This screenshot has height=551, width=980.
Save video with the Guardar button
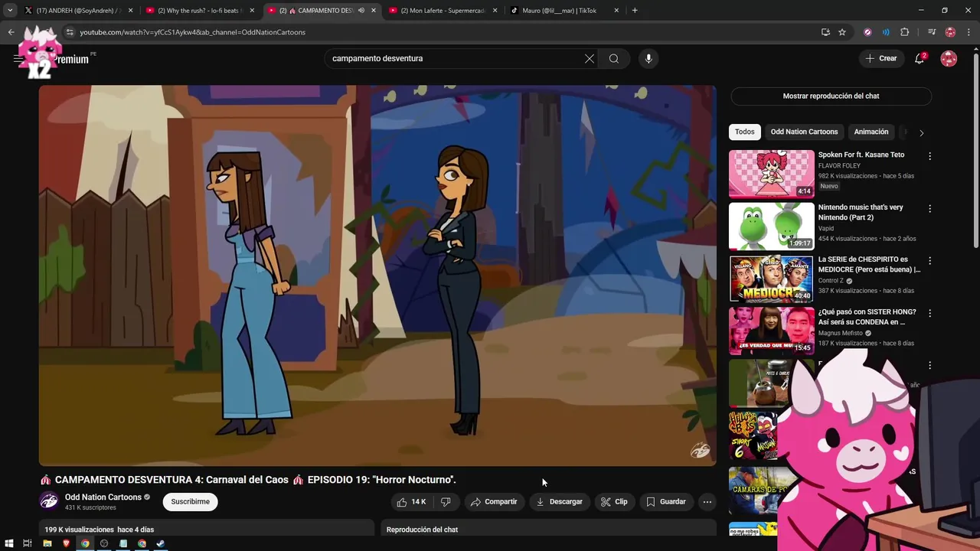pyautogui.click(x=666, y=502)
